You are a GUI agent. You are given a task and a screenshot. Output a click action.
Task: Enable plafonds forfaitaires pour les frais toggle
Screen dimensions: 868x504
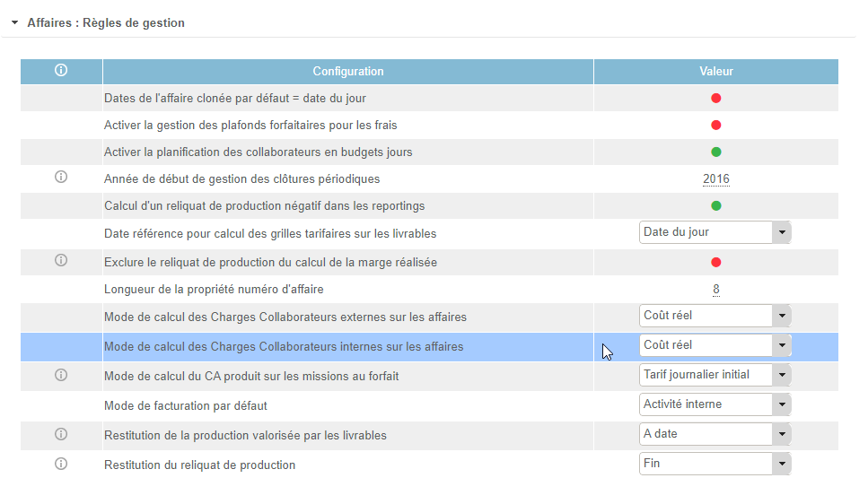[715, 125]
